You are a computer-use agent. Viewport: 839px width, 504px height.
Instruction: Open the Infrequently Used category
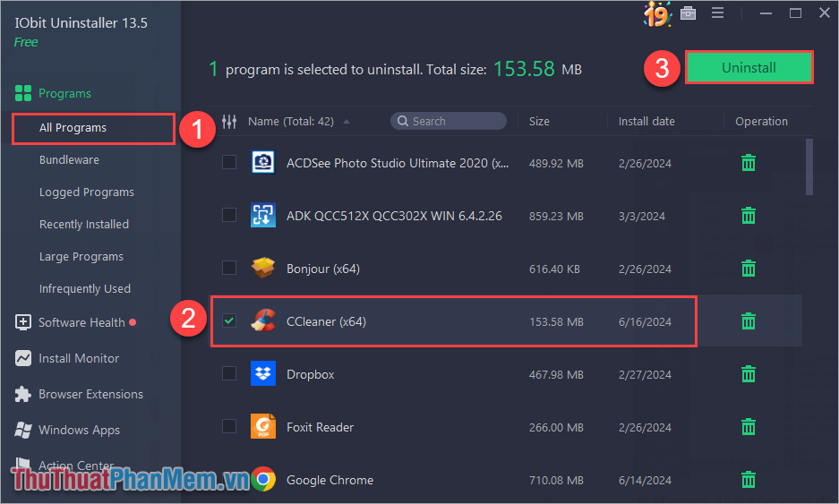(x=84, y=289)
